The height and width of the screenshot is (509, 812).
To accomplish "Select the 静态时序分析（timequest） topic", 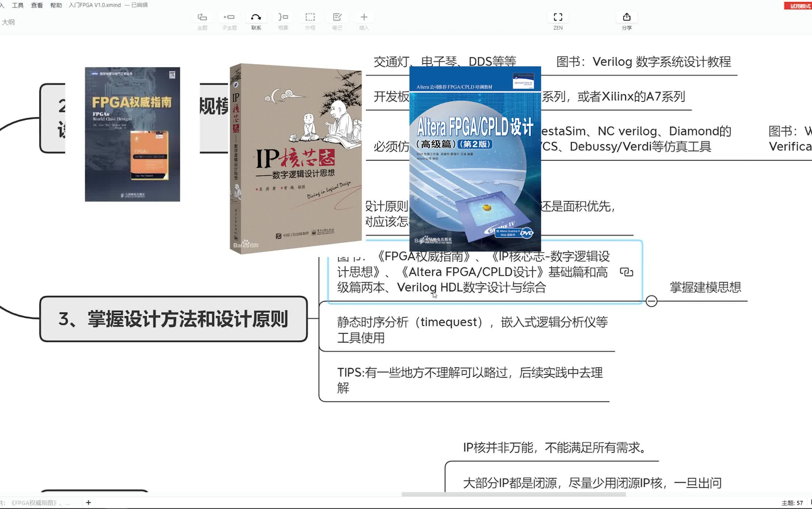I will tap(472, 330).
